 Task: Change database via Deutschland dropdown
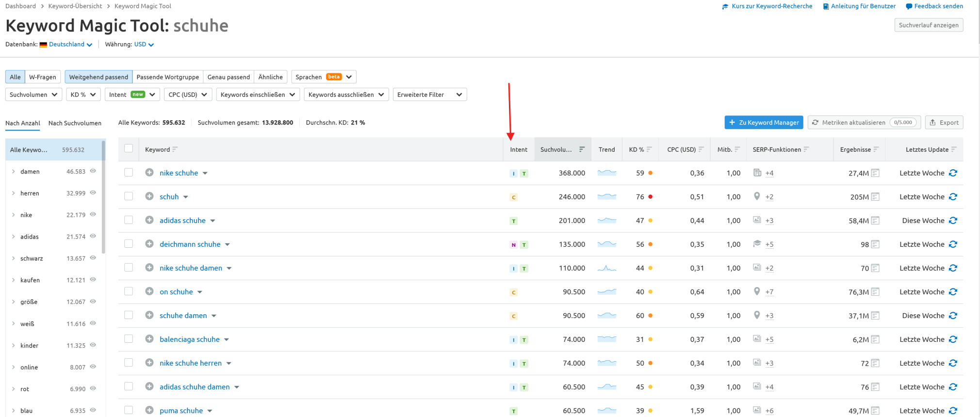(70, 44)
